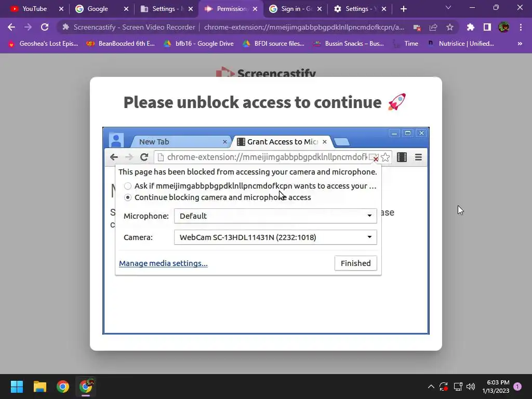Expand the Camera WebCam dropdown
This screenshot has width=532, height=399.
click(275, 237)
